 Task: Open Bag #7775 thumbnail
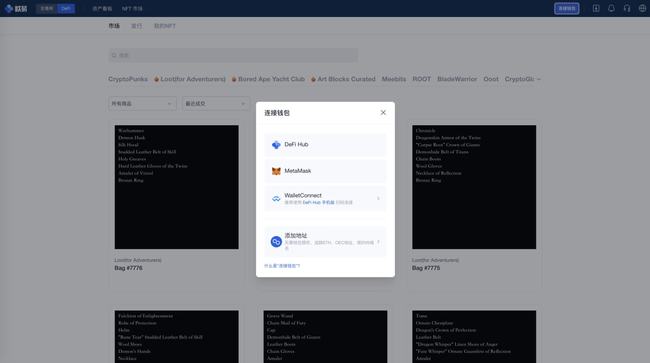point(474,187)
